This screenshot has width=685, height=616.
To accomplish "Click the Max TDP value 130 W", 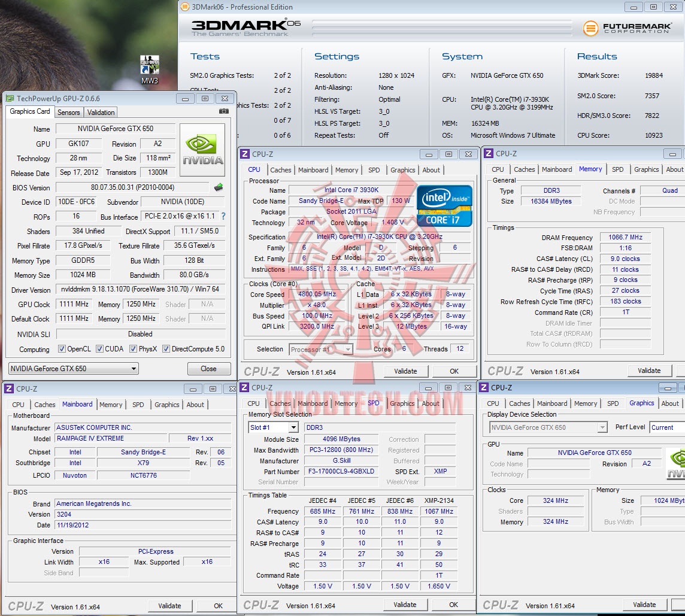I will pos(401,201).
